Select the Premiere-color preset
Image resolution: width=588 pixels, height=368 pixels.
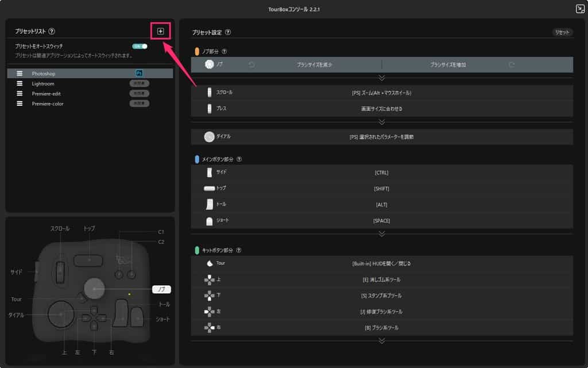click(x=48, y=103)
